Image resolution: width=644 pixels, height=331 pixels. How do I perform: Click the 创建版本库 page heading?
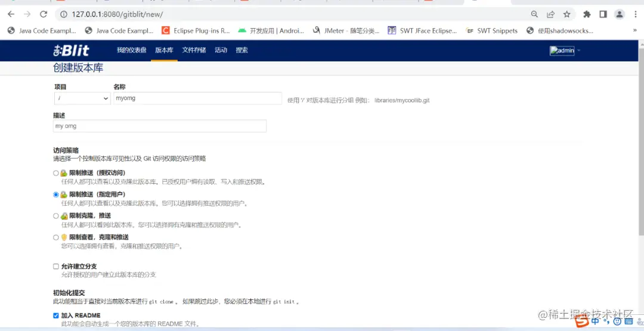point(78,68)
